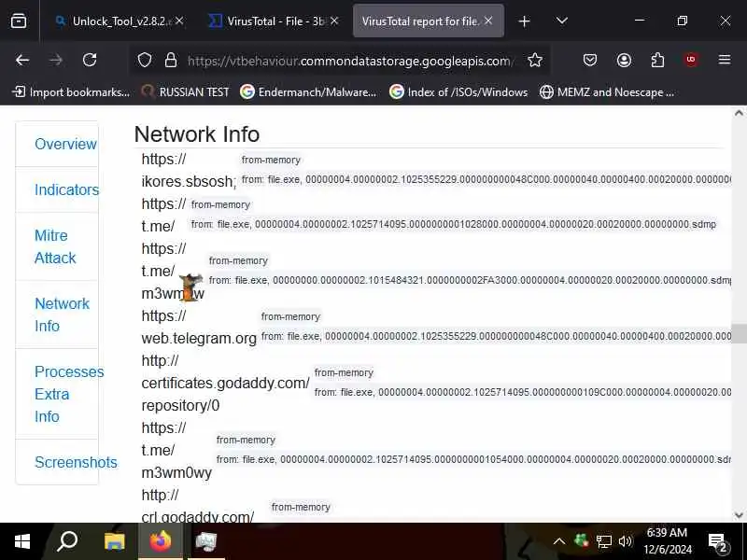
Task: Open taskbar Search
Action: 67,541
